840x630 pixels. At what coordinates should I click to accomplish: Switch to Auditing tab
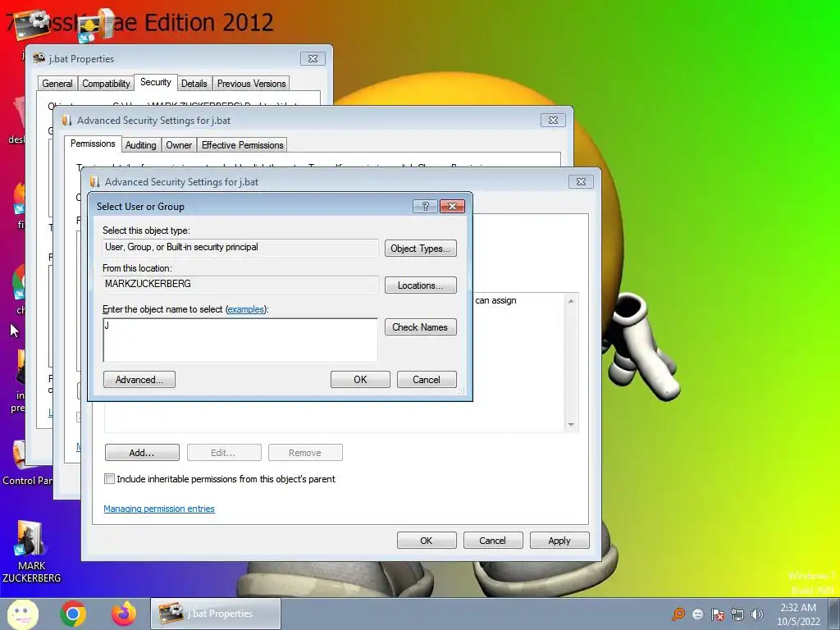tap(141, 145)
